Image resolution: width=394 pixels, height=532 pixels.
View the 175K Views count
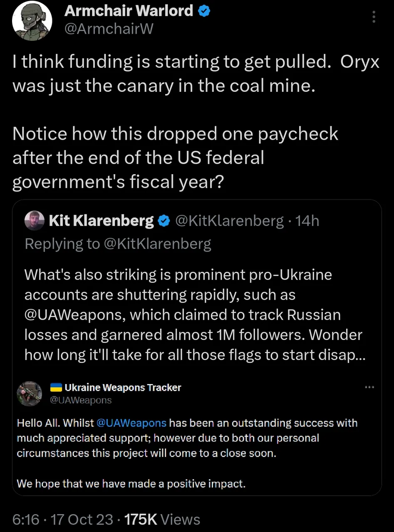coord(162,520)
